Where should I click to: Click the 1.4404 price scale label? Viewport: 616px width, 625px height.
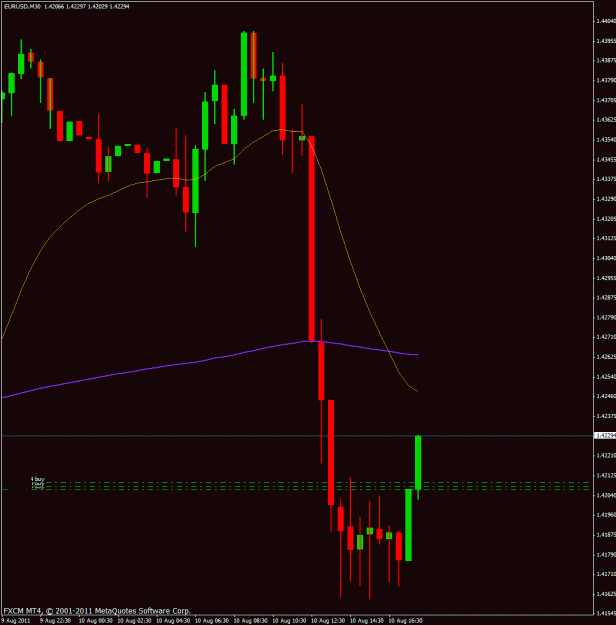coord(606,21)
